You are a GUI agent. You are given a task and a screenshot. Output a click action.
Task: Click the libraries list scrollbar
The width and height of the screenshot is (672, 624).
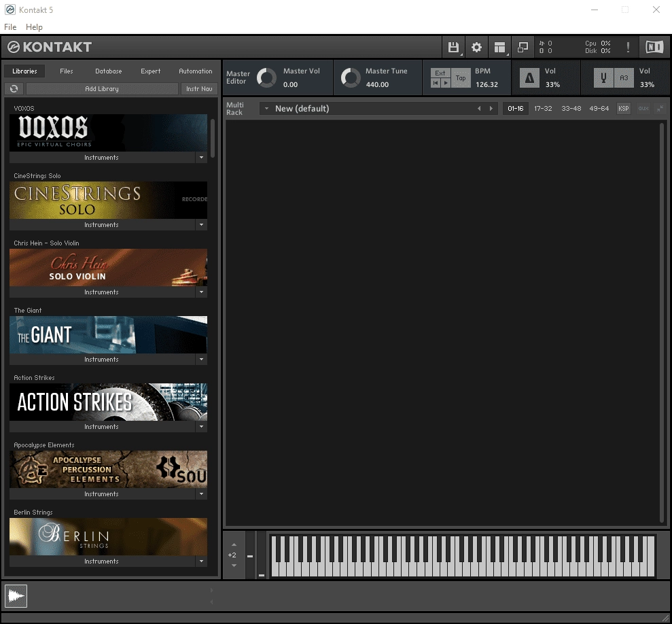213,138
